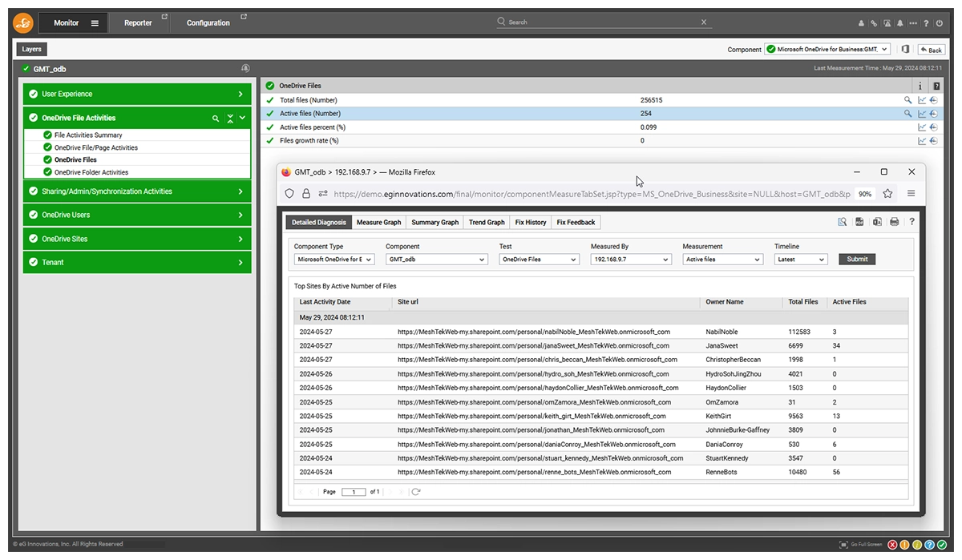Expand the Tenant layer
This screenshot has width=962, height=560.
click(137, 262)
